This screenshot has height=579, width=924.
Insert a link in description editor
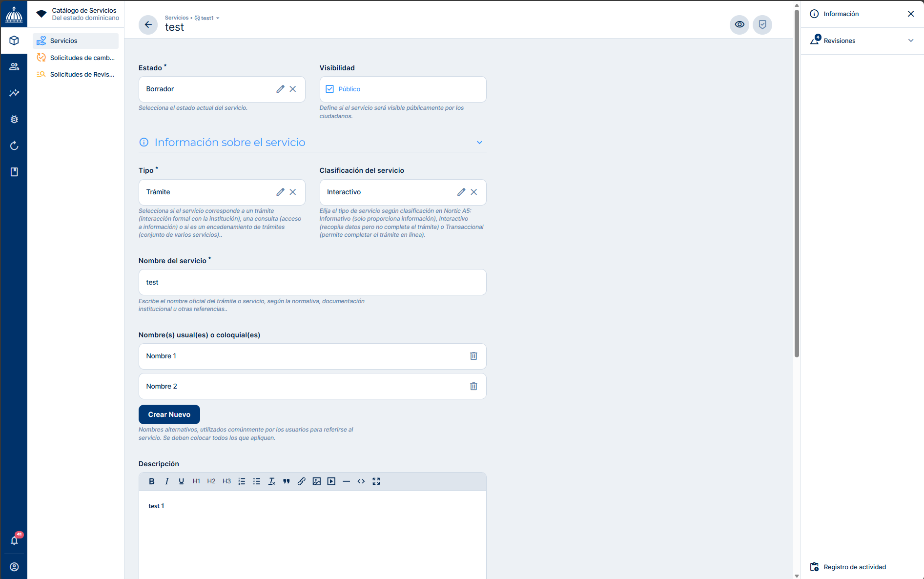tap(301, 481)
